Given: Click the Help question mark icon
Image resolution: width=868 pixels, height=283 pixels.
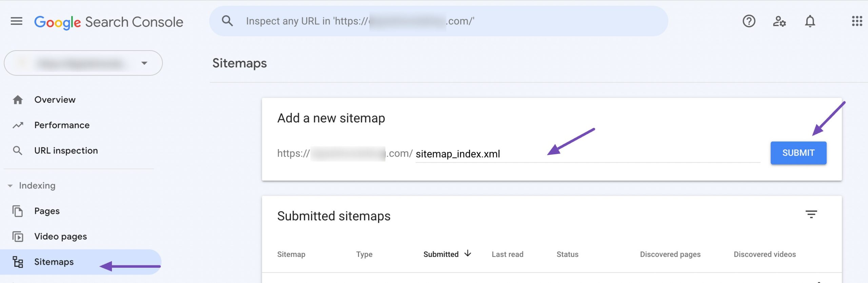Looking at the screenshot, I should click(749, 21).
